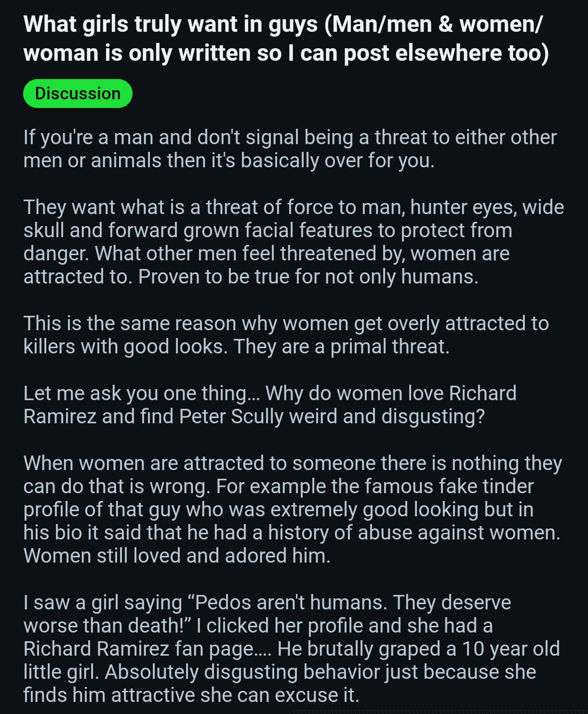The height and width of the screenshot is (714, 588).
Task: Click the green Discussion flair tag
Action: click(78, 94)
